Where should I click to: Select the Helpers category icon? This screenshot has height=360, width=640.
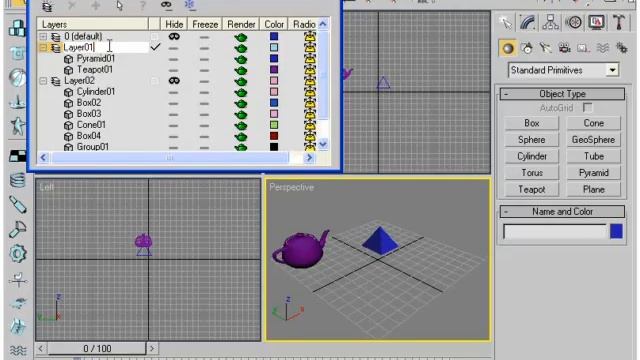click(583, 49)
